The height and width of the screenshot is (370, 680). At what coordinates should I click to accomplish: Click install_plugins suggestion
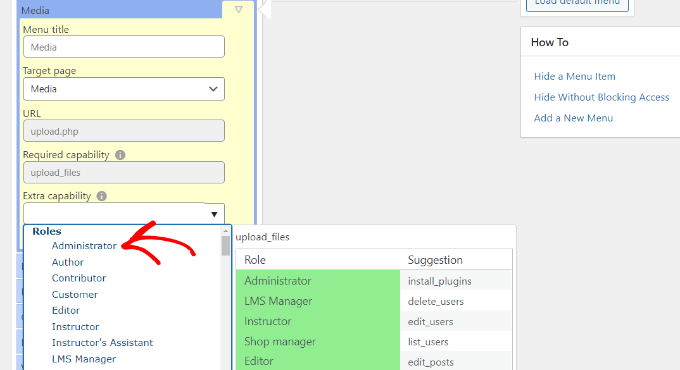(x=439, y=281)
